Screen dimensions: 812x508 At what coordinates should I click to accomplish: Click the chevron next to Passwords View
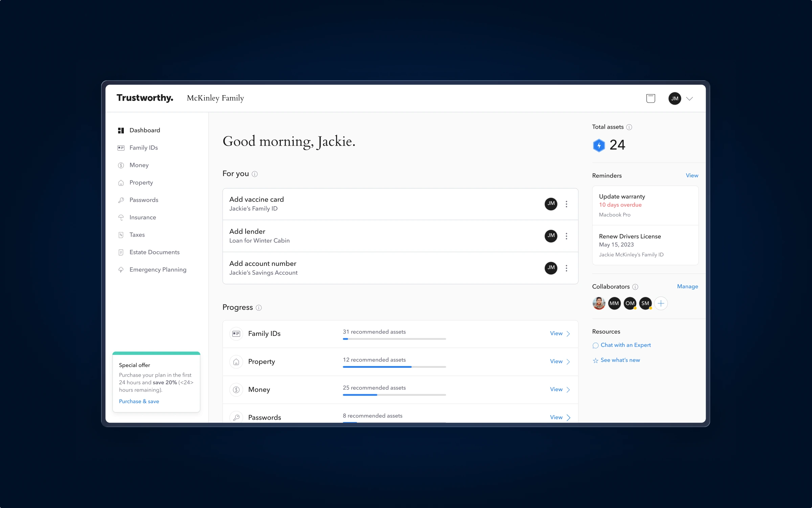pyautogui.click(x=568, y=418)
